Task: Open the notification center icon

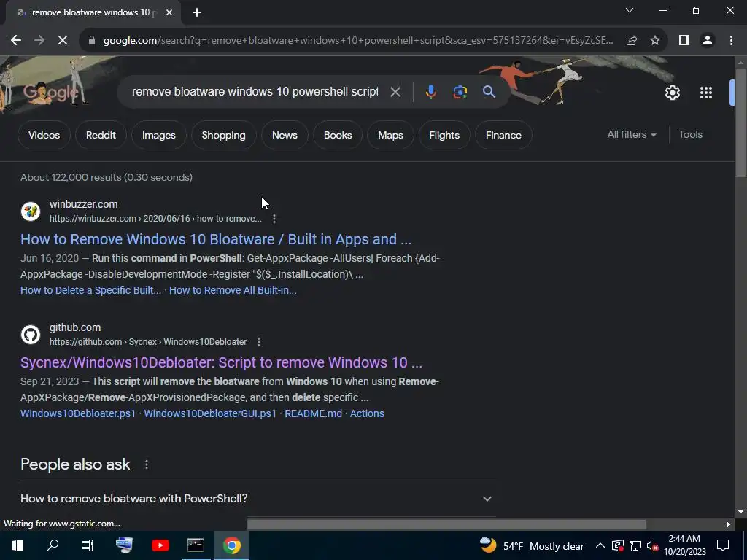Action: [x=723, y=545]
